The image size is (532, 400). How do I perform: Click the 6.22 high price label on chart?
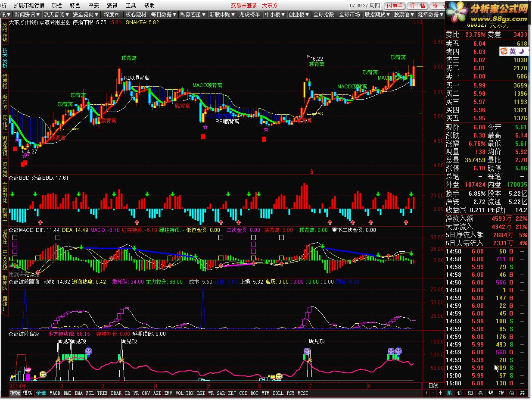318,58
